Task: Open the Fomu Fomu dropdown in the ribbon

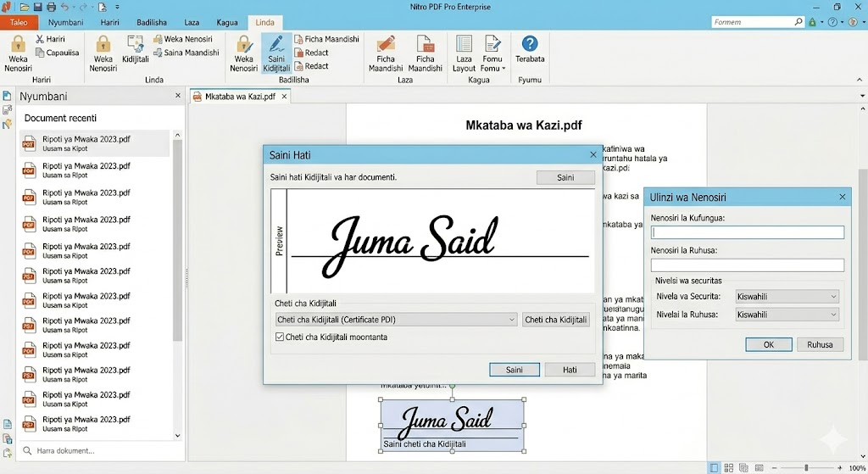Action: (492, 53)
